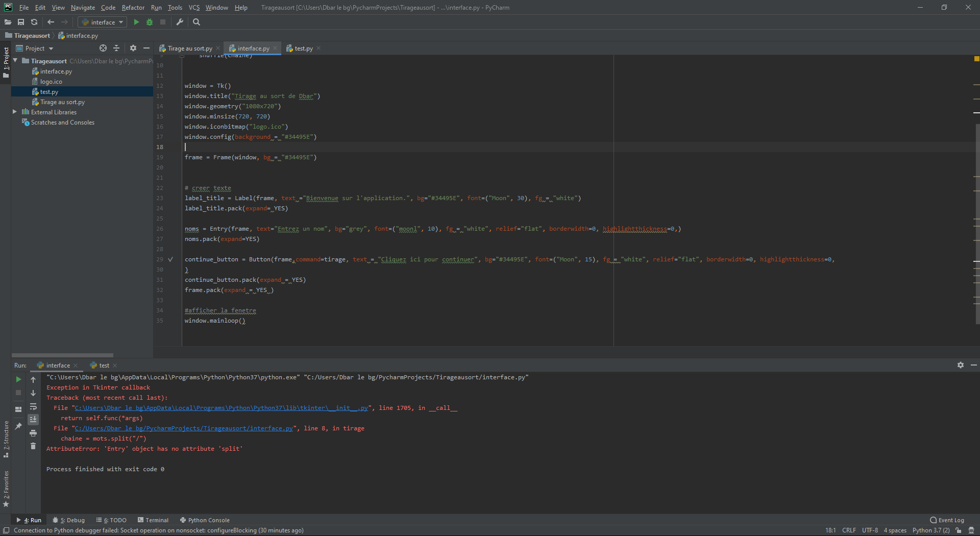
Task: Open interface.py link in the traceback
Action: pyautogui.click(x=184, y=428)
